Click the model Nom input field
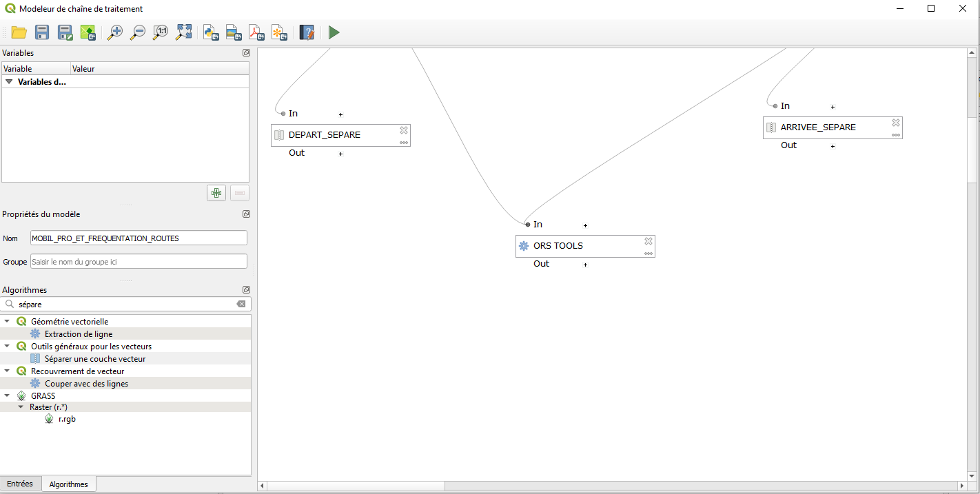Screen dimensions: 980x494 click(139, 238)
